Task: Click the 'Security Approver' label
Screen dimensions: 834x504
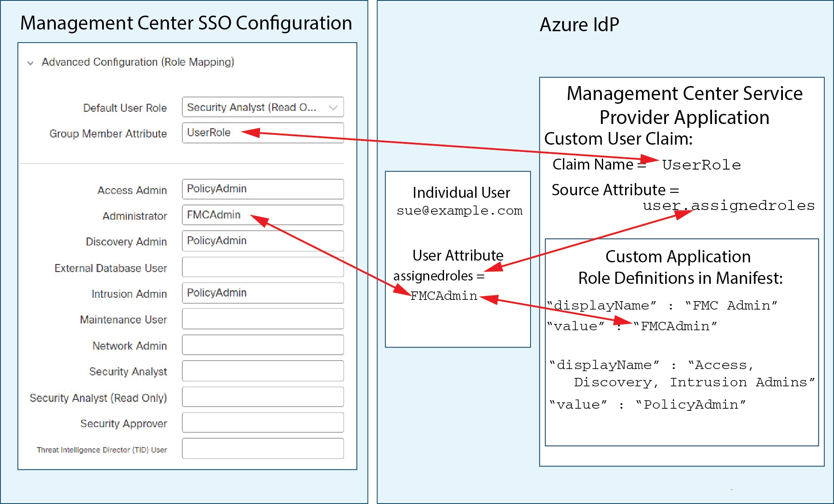Action: tap(124, 423)
